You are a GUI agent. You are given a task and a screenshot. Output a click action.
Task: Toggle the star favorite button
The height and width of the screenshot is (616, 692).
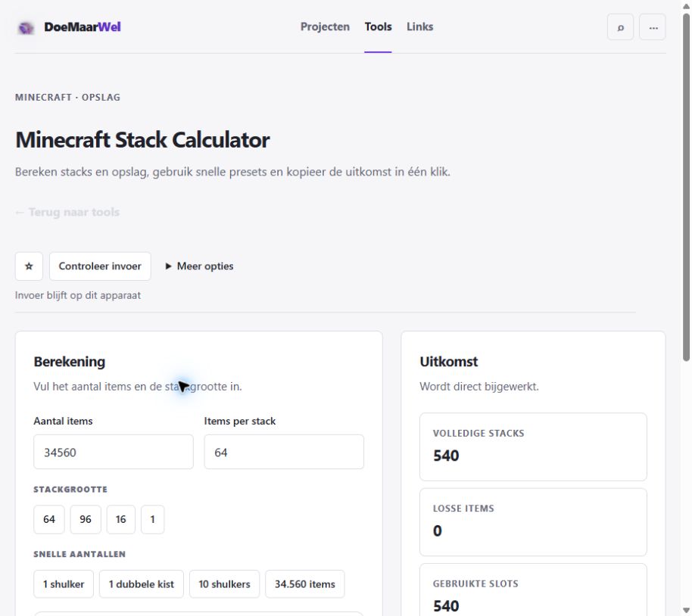[29, 266]
